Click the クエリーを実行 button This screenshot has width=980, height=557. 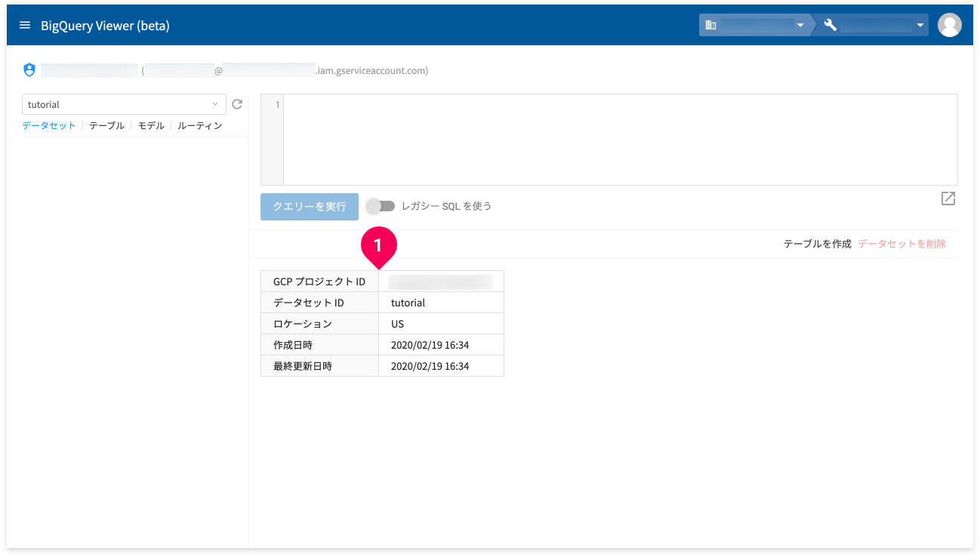310,206
